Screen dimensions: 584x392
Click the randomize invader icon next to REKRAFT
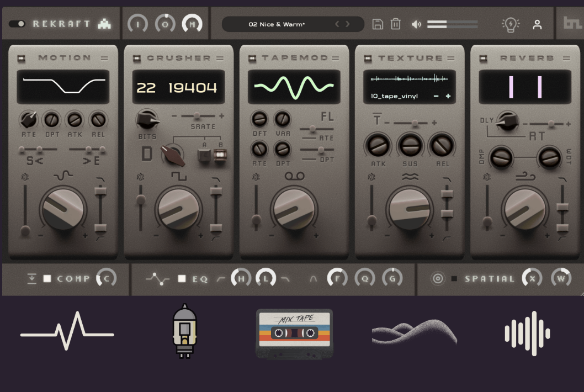104,24
